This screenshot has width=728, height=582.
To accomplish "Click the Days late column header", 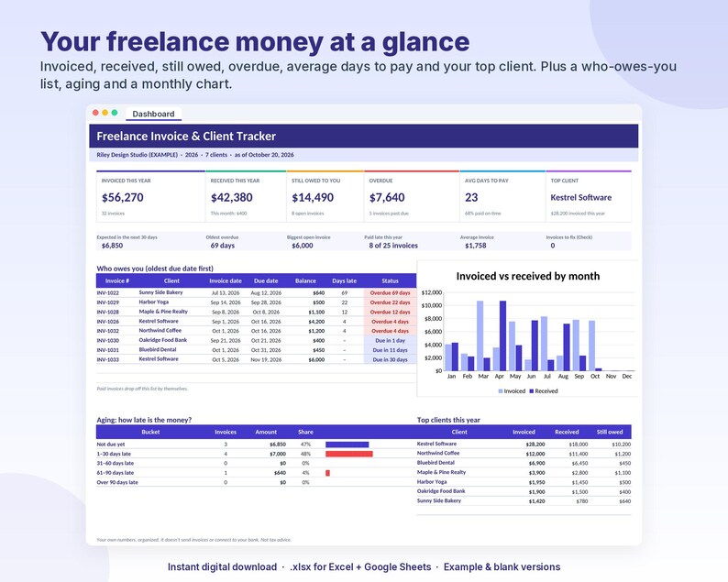I will (344, 280).
